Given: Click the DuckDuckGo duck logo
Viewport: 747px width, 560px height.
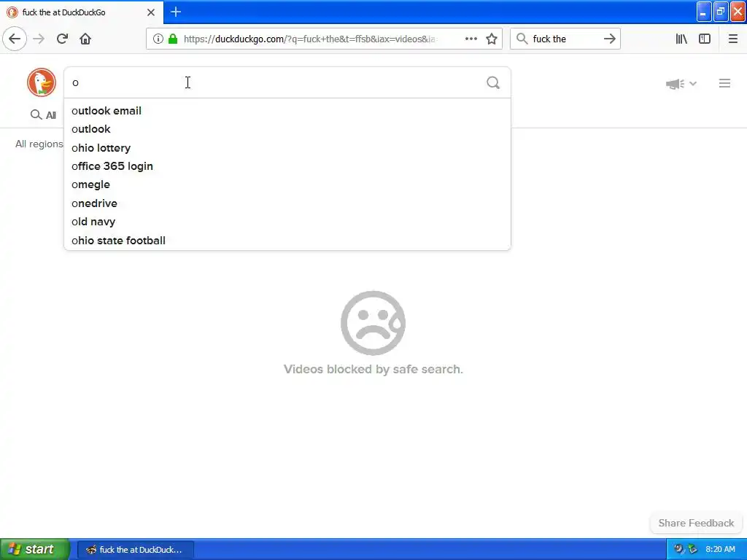Looking at the screenshot, I should point(42,82).
